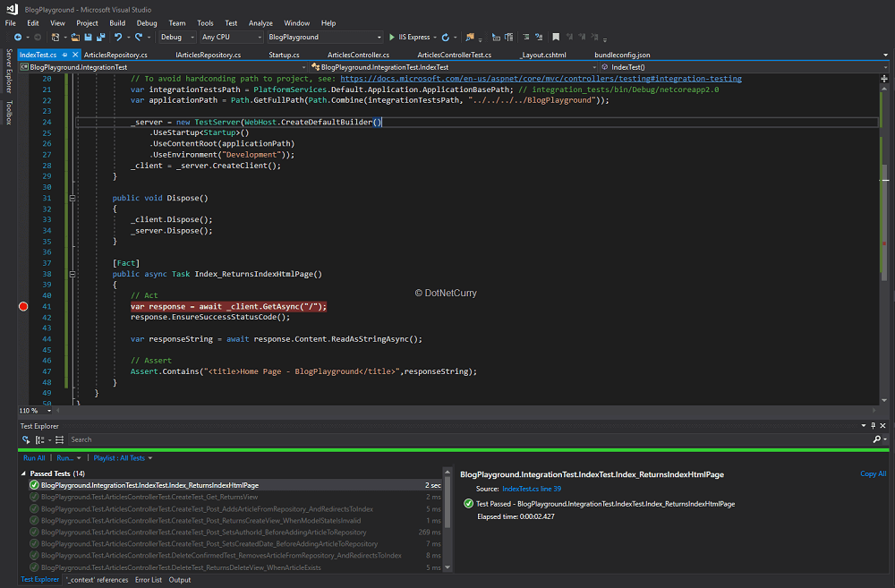Image resolution: width=895 pixels, height=588 pixels.
Task: Switch to the ArticlesControllerTest.cs tab
Action: (x=455, y=55)
